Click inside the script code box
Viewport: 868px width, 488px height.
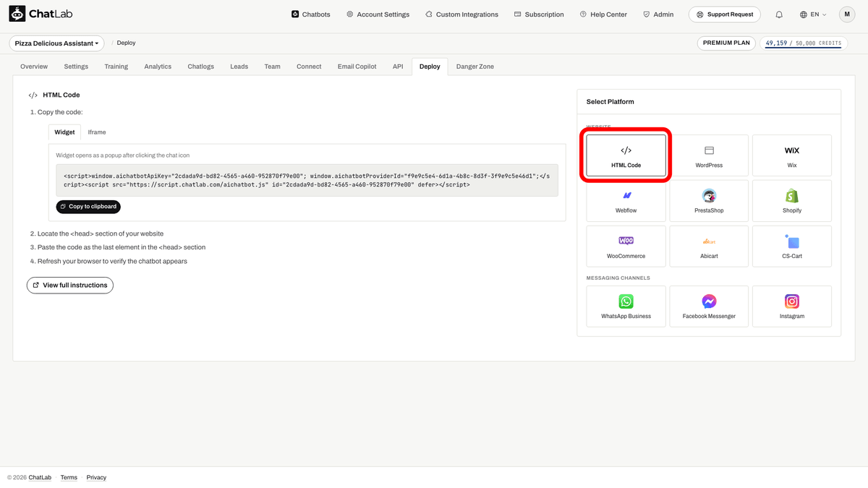pos(307,180)
